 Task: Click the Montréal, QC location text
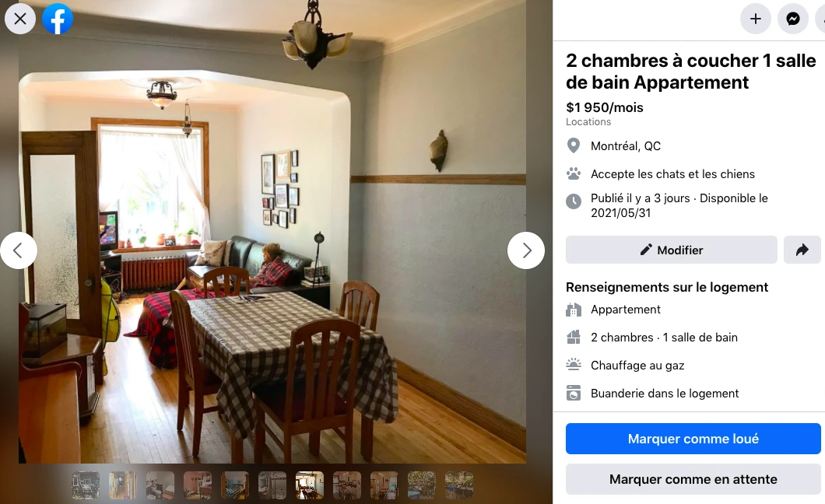click(x=626, y=146)
